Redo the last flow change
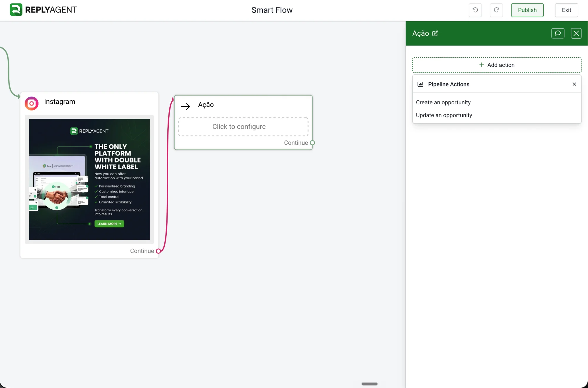 click(496, 10)
